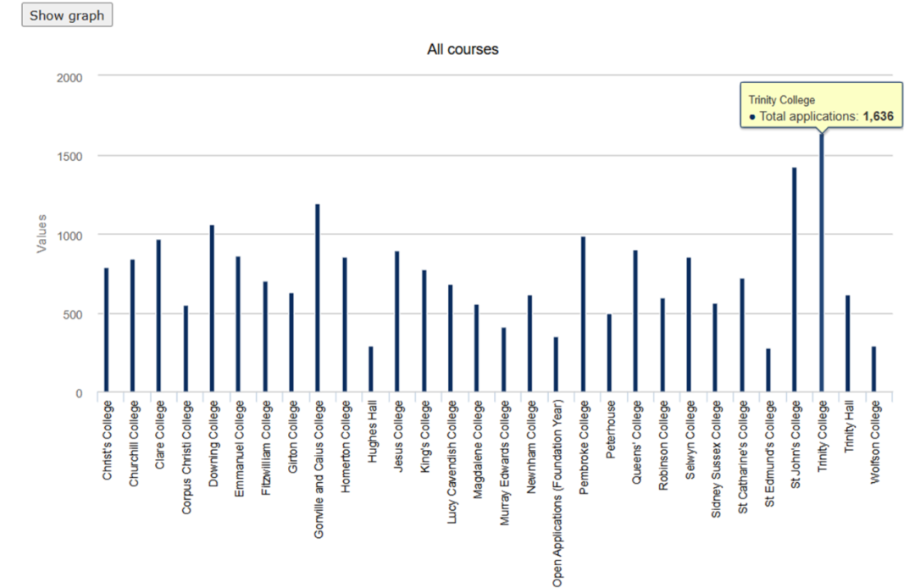Click the All courses chart title
The width and height of the screenshot is (915, 588).
pos(463,49)
